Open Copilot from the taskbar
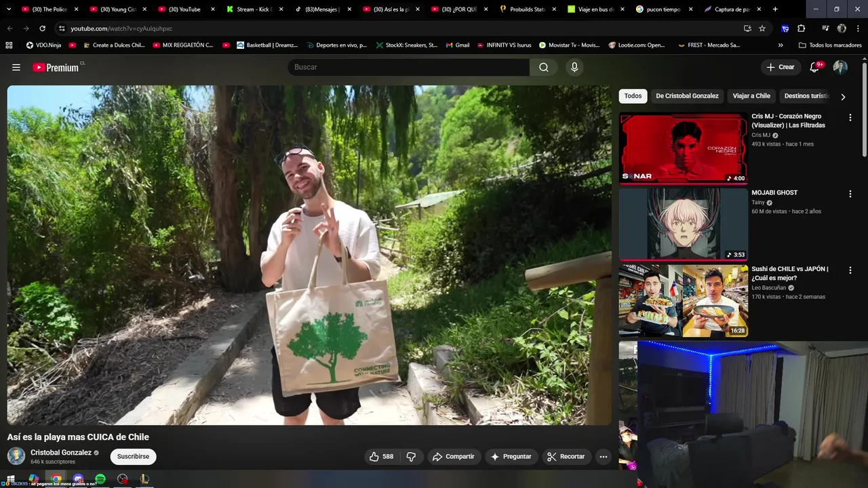 click(34, 479)
